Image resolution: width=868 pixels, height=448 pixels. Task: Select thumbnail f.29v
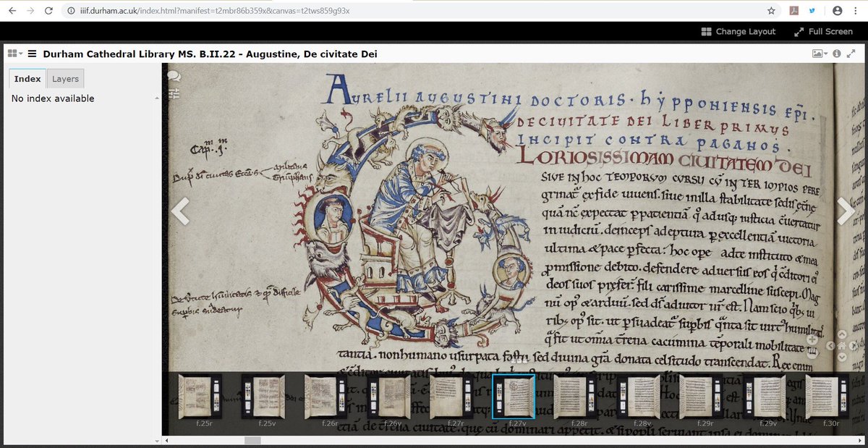click(x=765, y=397)
